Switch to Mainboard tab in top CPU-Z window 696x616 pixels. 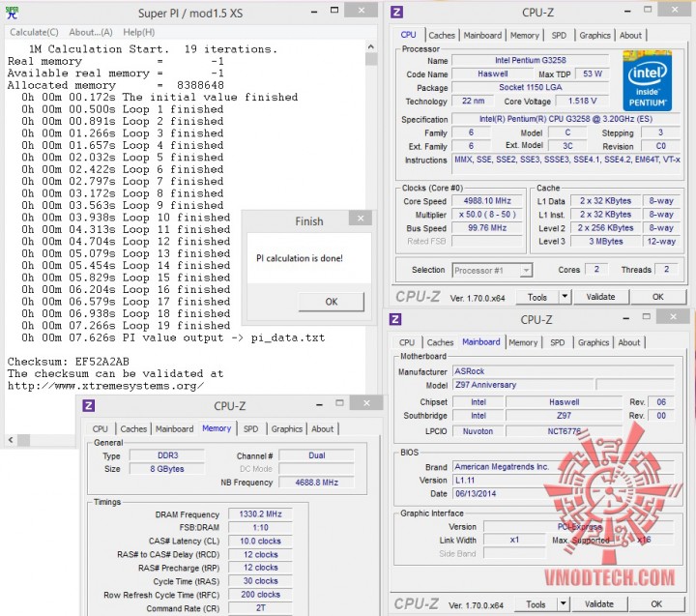[x=482, y=35]
